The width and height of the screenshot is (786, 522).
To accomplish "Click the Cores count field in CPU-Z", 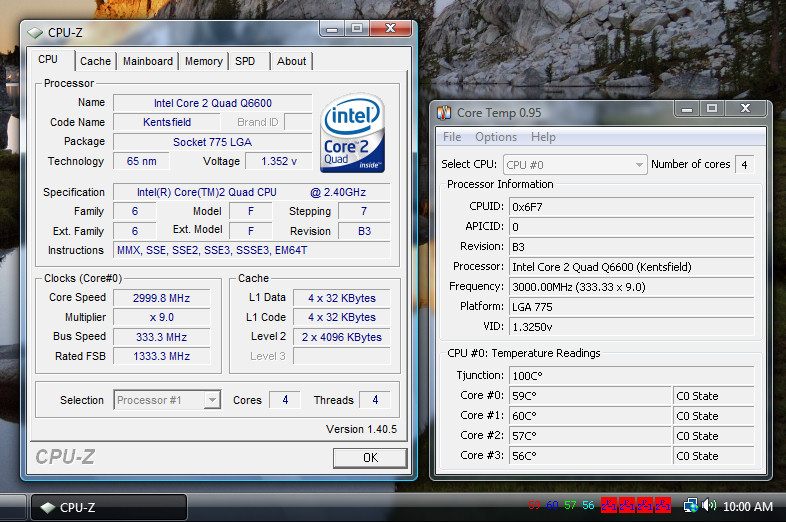I will coord(285,400).
